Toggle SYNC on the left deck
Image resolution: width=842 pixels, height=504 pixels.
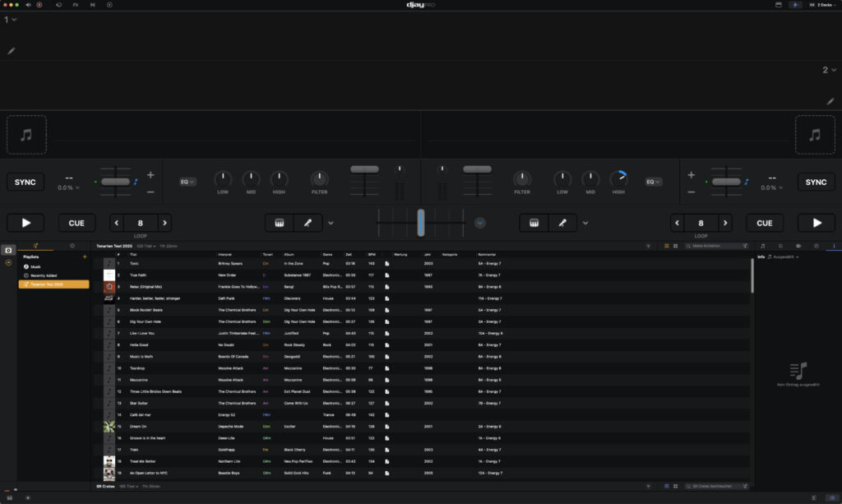(25, 183)
